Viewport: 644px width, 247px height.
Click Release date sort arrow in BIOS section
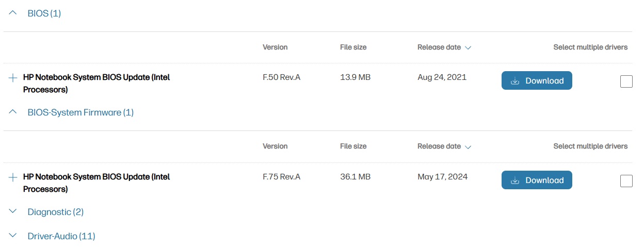pos(468,47)
